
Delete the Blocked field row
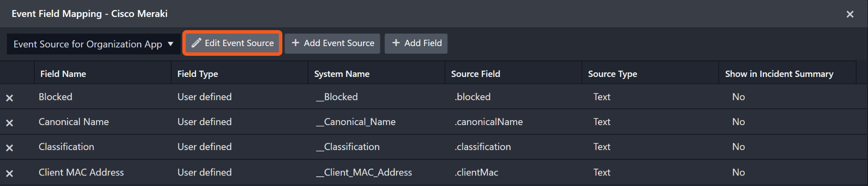point(9,98)
